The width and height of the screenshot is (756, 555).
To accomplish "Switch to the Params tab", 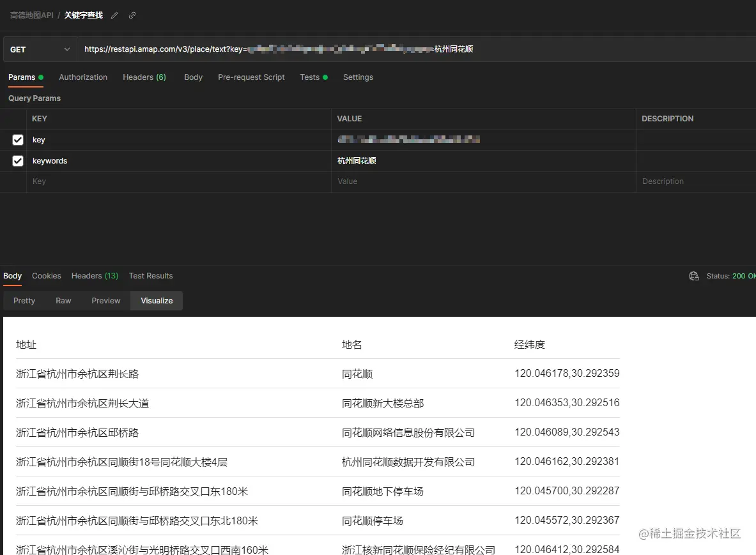I will tap(26, 77).
